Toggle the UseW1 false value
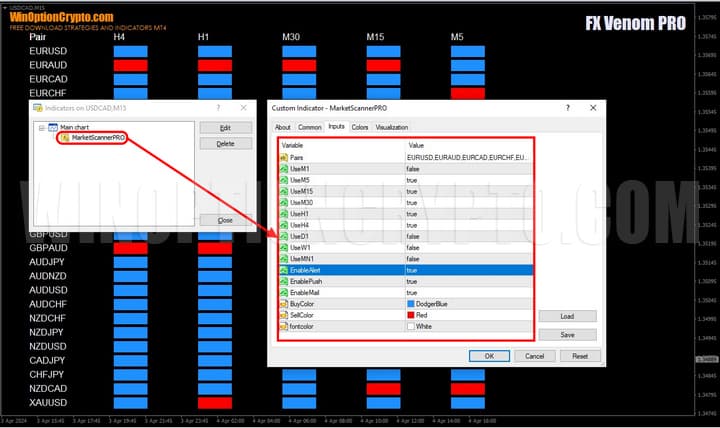Screen dimensions: 720x428 [x=469, y=248]
